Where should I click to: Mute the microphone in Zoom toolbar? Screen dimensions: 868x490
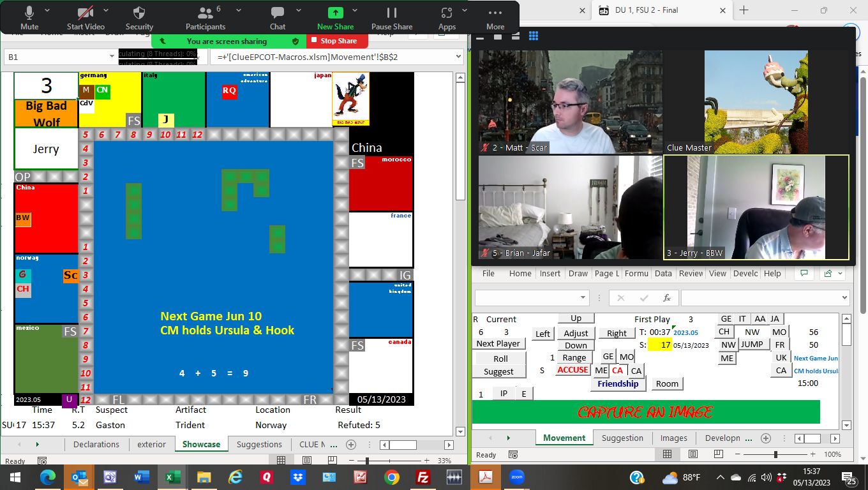(x=29, y=18)
